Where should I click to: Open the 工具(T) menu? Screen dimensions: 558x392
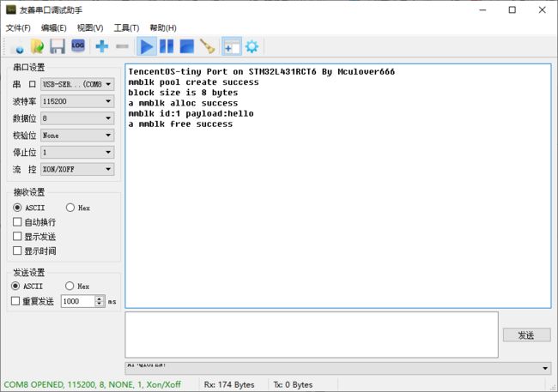click(x=126, y=28)
